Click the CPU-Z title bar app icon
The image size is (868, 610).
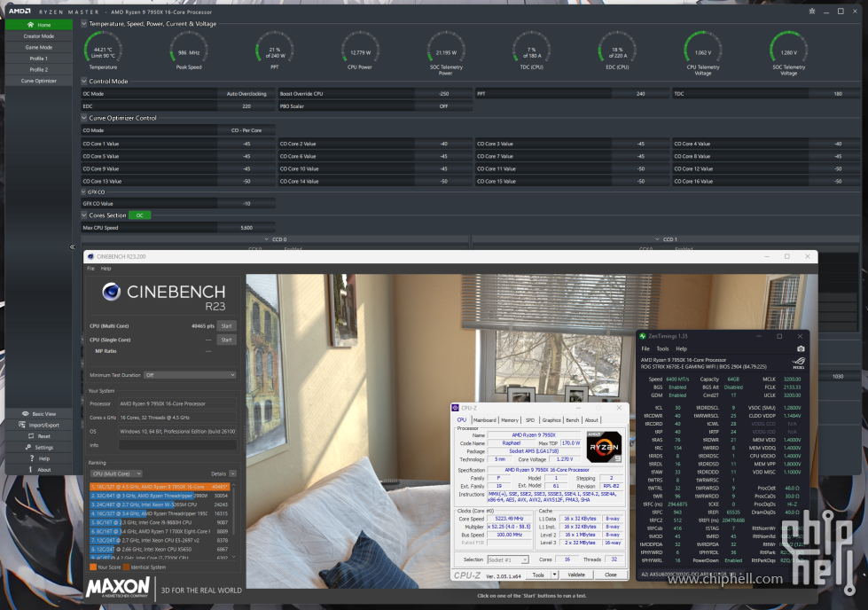pyautogui.click(x=456, y=408)
